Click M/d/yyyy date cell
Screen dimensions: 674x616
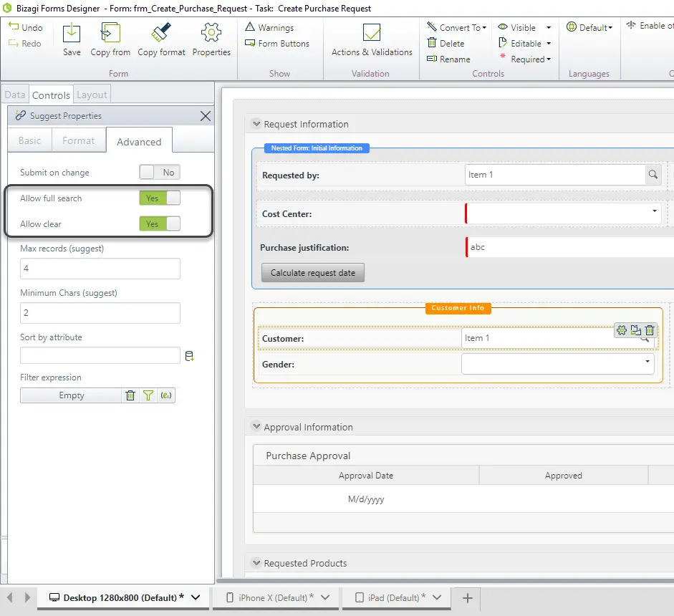click(x=366, y=499)
